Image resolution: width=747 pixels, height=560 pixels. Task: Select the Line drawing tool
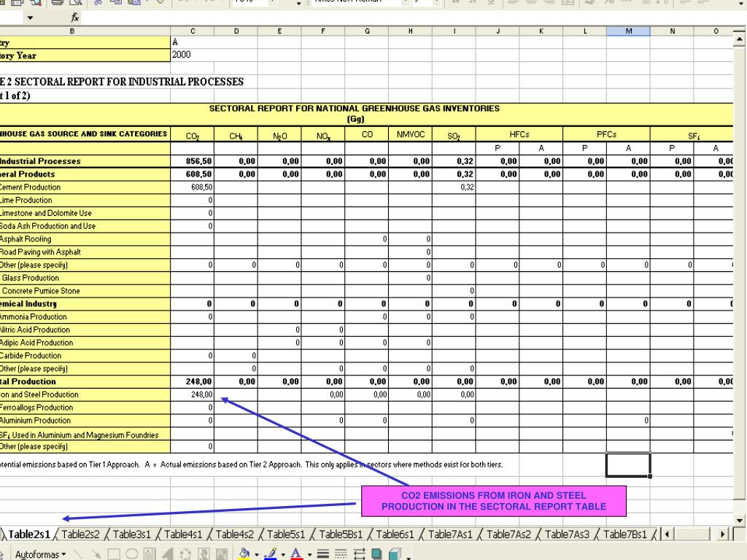[x=79, y=554]
